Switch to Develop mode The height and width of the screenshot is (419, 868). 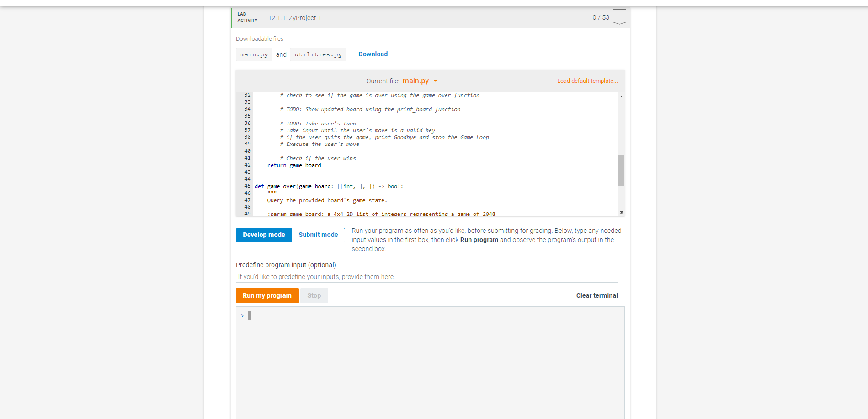pyautogui.click(x=264, y=235)
